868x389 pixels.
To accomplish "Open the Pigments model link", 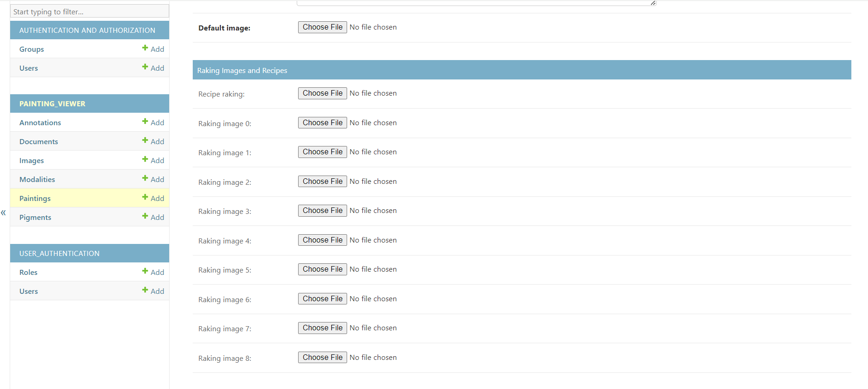I will [x=35, y=217].
